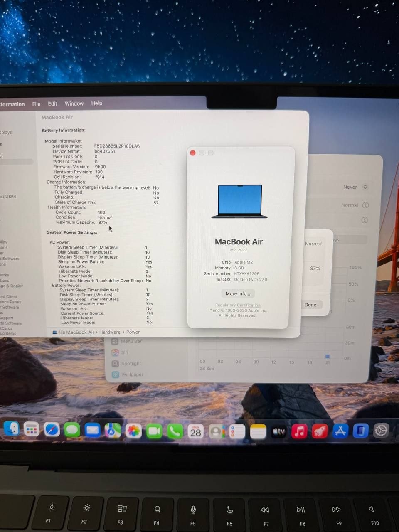Select Preference Panes in the sidebar
Viewport: 399px width, 532px height.
point(10,302)
